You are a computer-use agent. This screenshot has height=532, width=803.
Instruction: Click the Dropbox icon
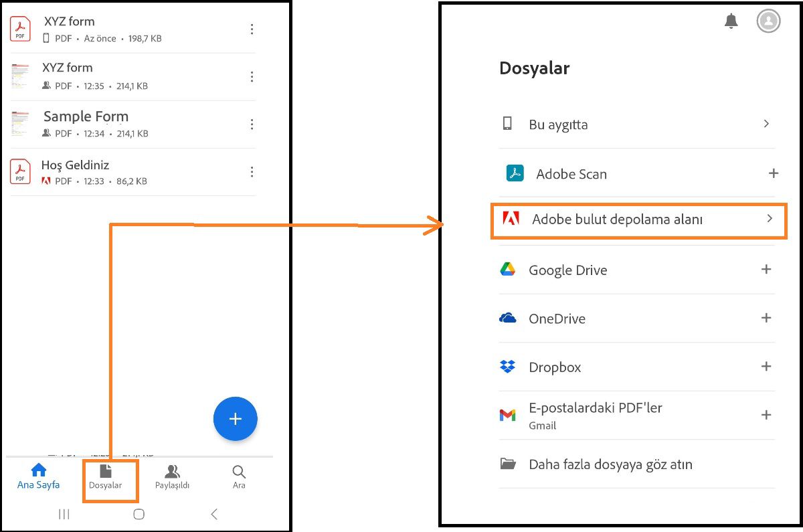tap(507, 366)
